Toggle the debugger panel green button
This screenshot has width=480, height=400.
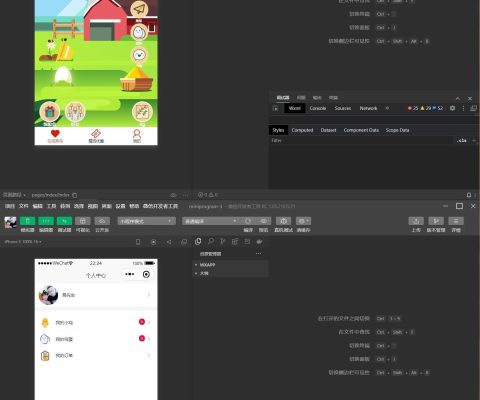point(64,221)
